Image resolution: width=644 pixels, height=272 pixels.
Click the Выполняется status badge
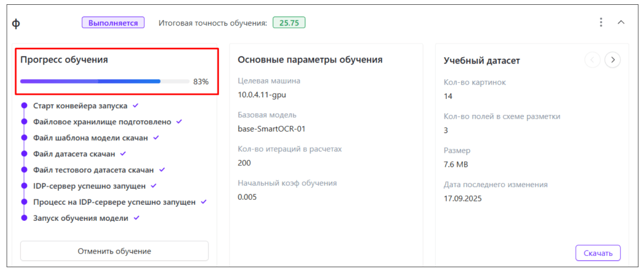[113, 23]
